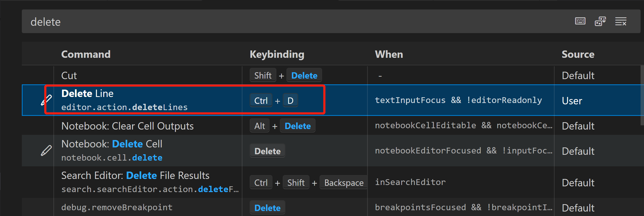
Task: Click the Command column header
Action: [86, 54]
